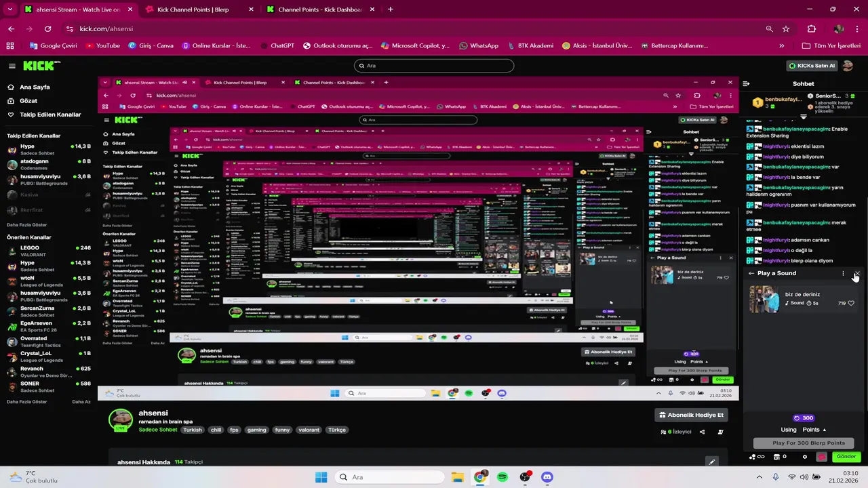The image size is (868, 488).
Task: Open the Kick hamburger sidebar menu
Action: 12,66
